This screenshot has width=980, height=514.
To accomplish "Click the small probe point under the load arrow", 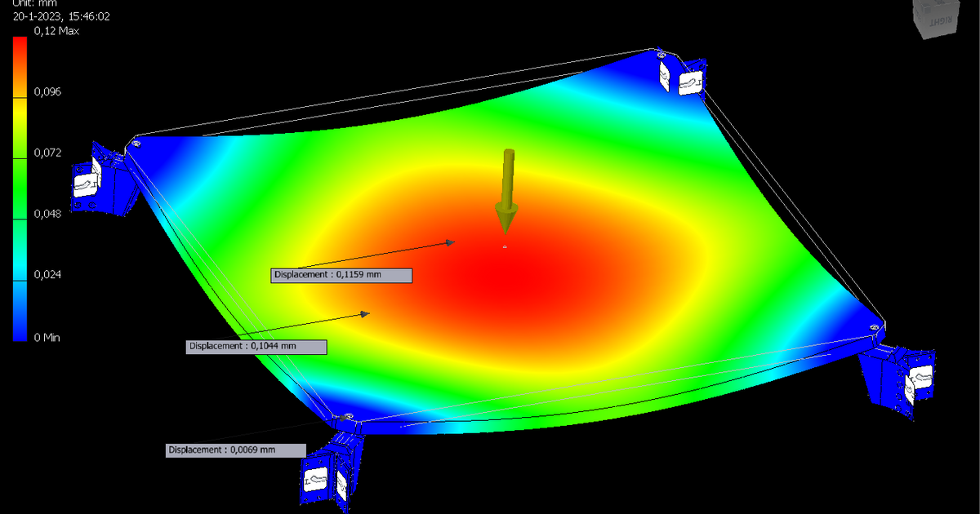I will click(505, 246).
